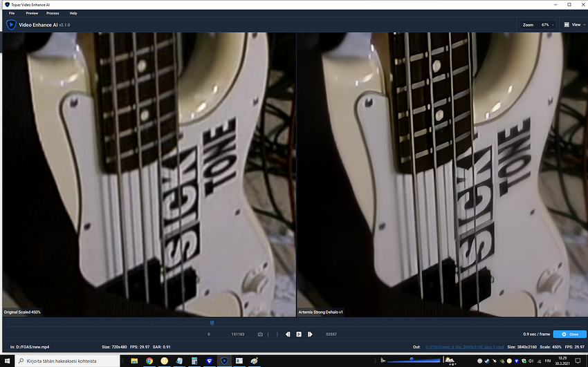Click the Steam icon in the system tray

[x=487, y=361]
